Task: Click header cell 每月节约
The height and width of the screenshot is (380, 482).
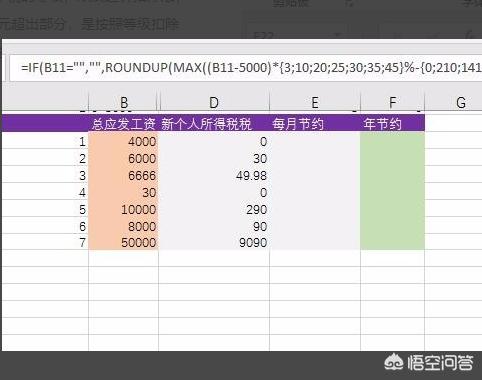Action: 315,124
